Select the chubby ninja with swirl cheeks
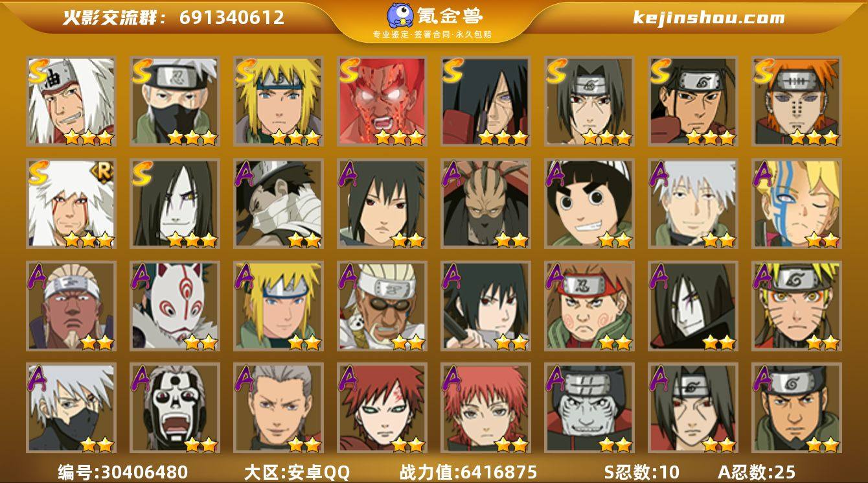 click(589, 306)
